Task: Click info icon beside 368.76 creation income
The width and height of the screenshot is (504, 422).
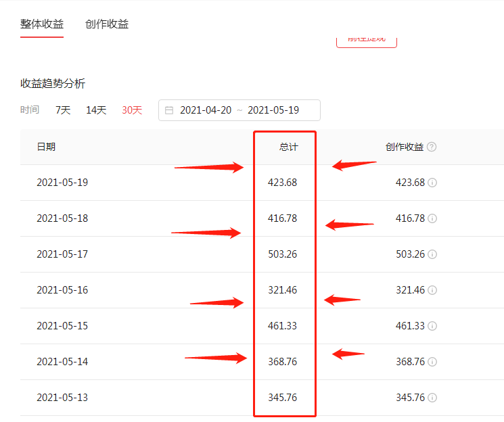Action: point(432,362)
